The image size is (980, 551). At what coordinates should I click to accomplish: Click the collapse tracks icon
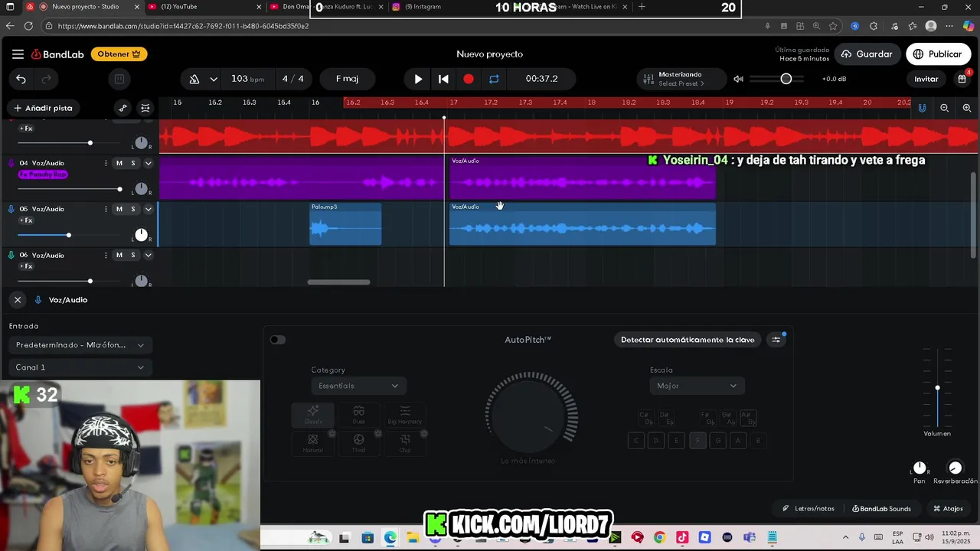click(x=145, y=108)
